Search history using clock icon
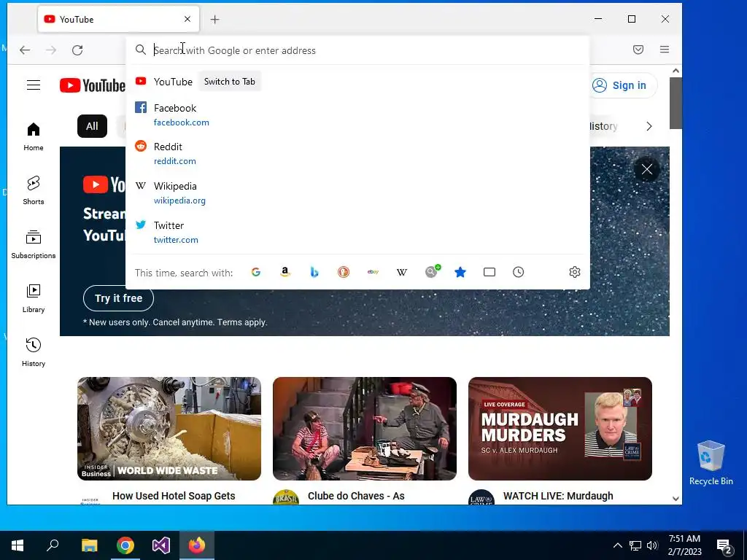Viewport: 747px width, 560px height. [x=519, y=272]
